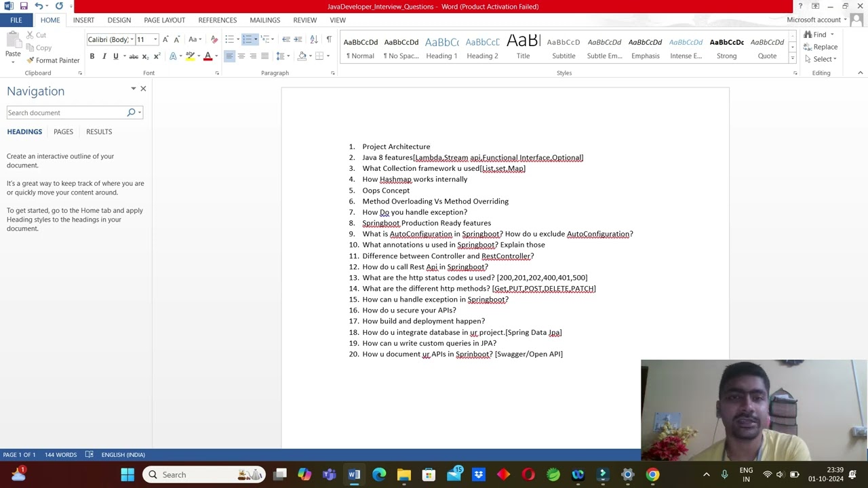Open Dropbox from taskbar
Viewport: 868px width, 488px height.
tap(479, 474)
